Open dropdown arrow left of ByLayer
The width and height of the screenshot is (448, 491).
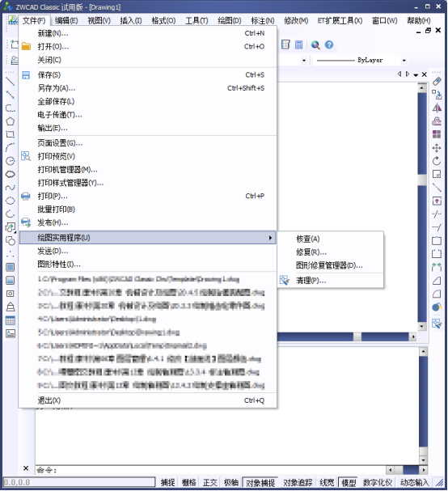[304, 60]
